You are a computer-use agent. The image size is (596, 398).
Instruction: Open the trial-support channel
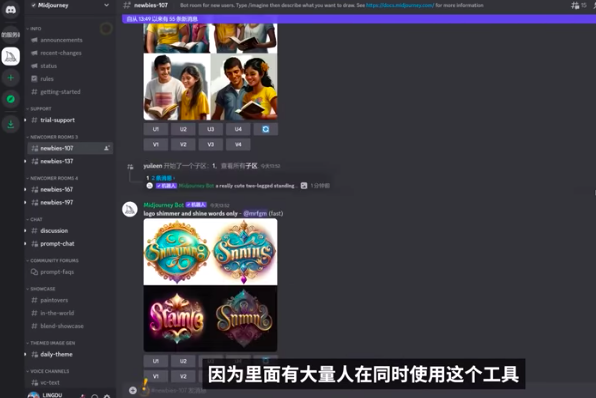click(x=57, y=120)
